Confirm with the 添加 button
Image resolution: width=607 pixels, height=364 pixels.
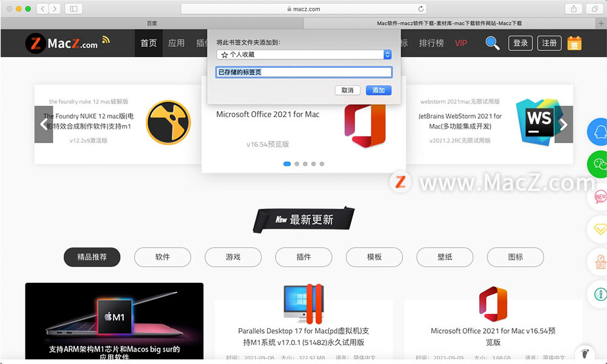(379, 90)
